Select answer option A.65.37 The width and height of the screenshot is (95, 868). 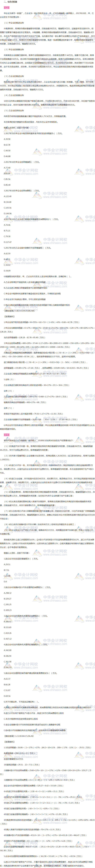coord(7,679)
